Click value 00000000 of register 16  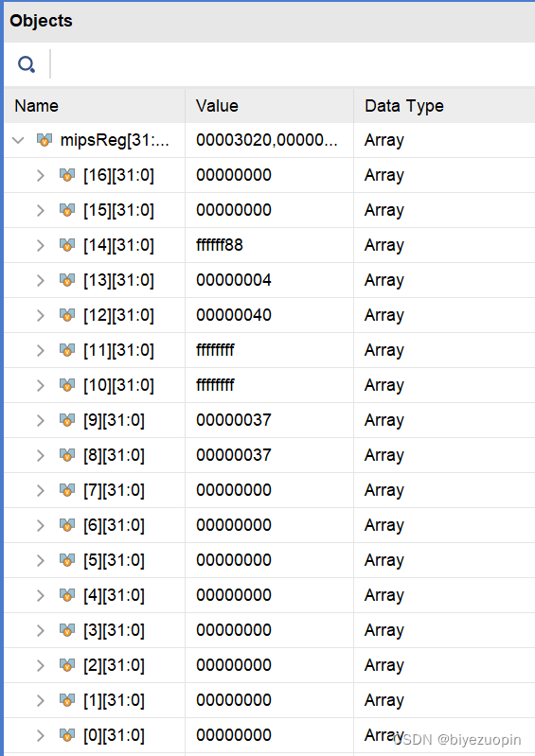tap(234, 175)
